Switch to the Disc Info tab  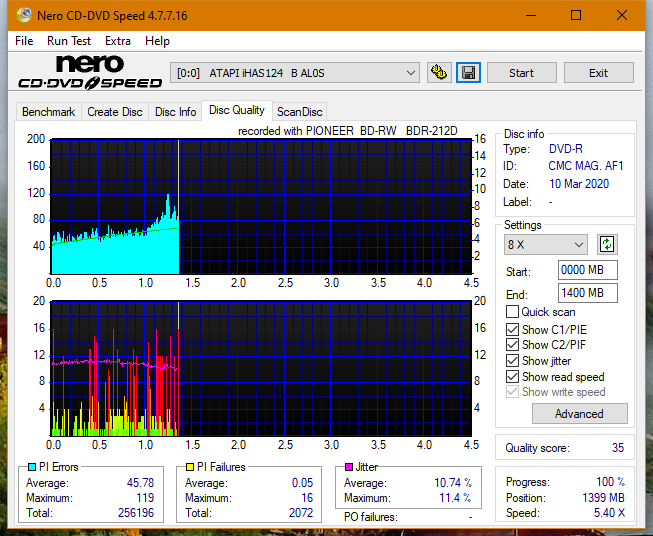click(x=175, y=112)
